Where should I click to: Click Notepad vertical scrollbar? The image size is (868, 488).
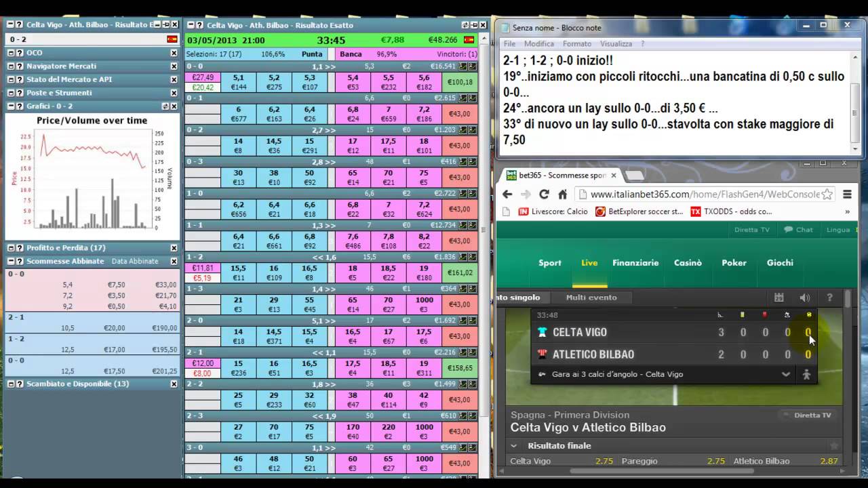[x=856, y=103]
